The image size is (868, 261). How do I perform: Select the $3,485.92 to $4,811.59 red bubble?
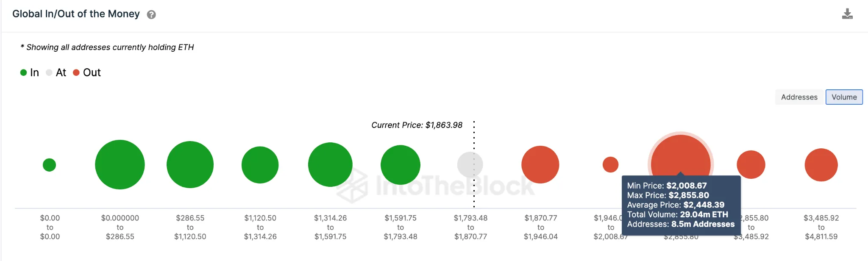coord(821,165)
